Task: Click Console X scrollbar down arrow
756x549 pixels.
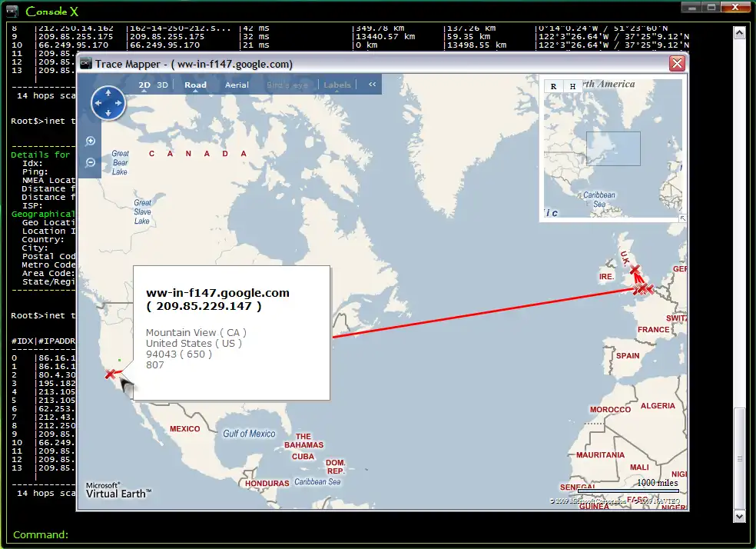Action: [739, 516]
